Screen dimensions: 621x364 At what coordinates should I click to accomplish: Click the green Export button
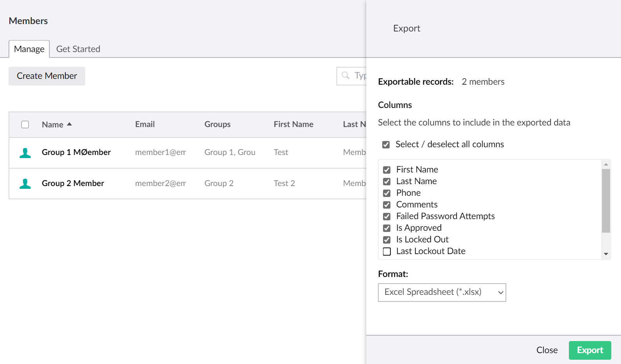tap(590, 350)
